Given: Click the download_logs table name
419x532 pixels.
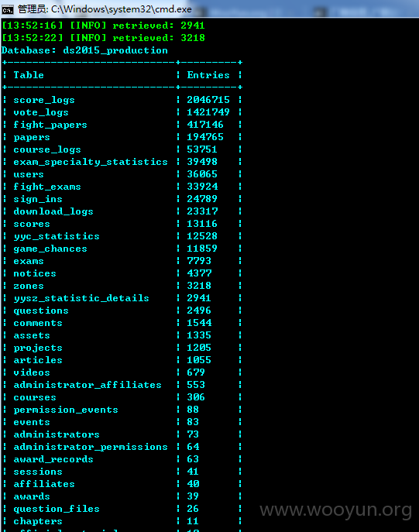Looking at the screenshot, I should (53, 211).
